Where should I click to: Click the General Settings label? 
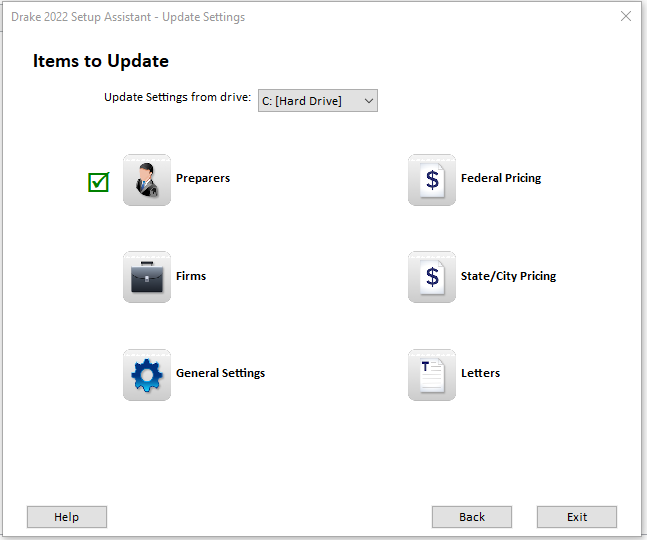220,373
